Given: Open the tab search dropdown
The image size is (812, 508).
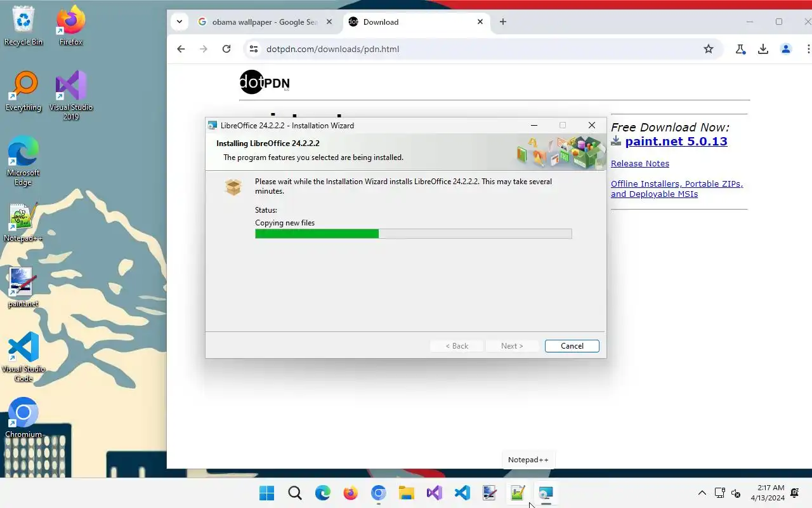Looking at the screenshot, I should [x=180, y=22].
